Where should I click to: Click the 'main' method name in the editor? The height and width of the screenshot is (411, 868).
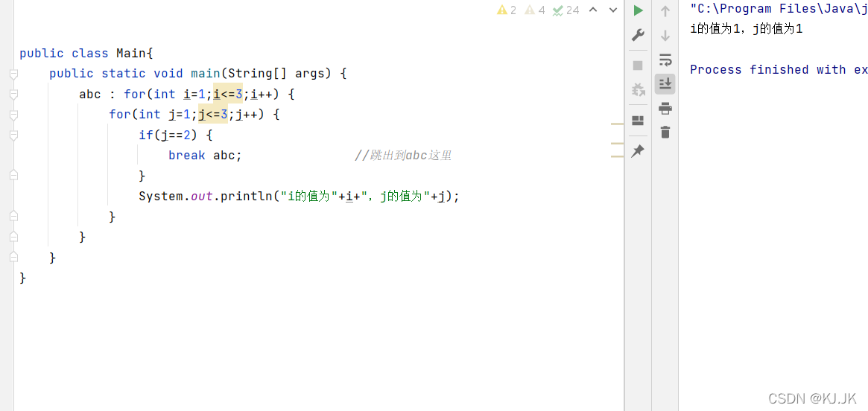(x=206, y=74)
